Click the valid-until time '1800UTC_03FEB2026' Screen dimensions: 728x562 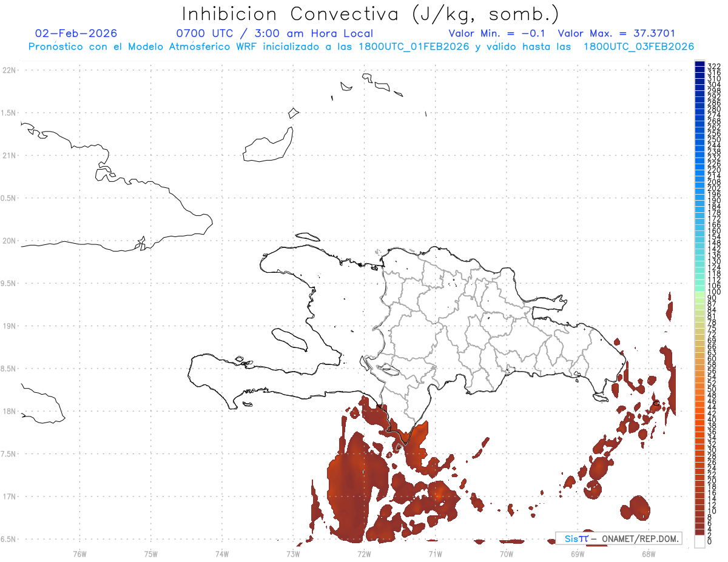click(x=638, y=47)
